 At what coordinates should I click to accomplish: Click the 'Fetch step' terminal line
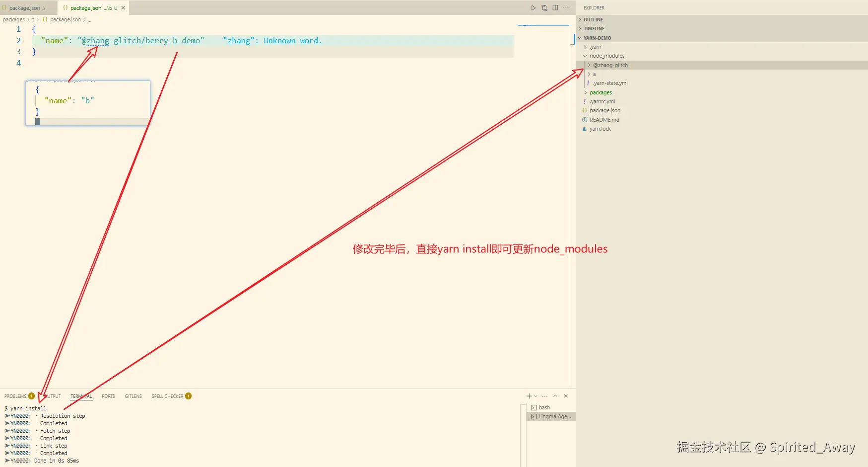tap(55, 431)
